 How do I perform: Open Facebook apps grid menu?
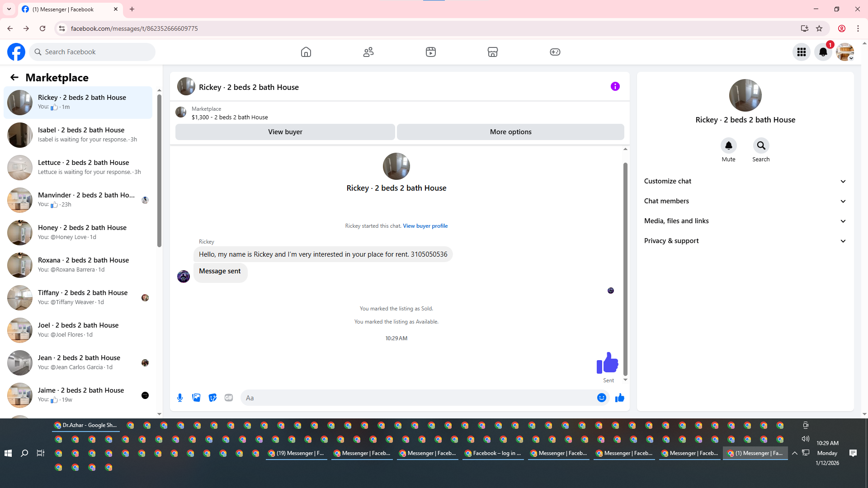(x=801, y=52)
